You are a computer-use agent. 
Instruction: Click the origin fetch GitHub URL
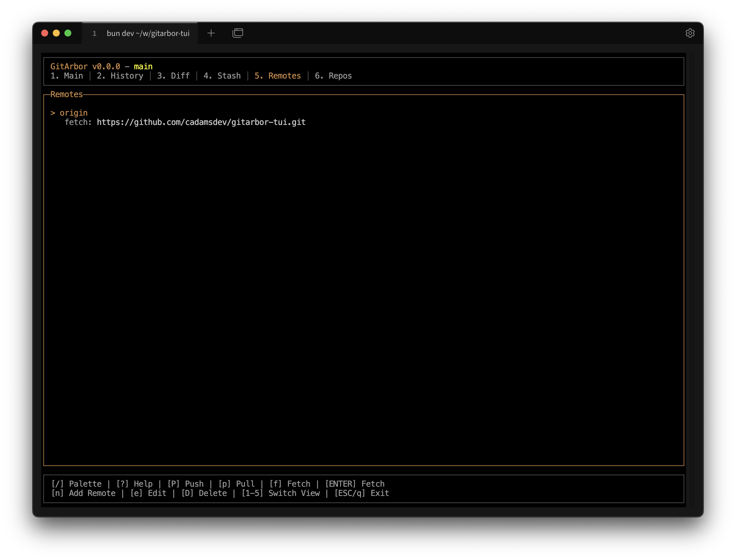pos(201,122)
